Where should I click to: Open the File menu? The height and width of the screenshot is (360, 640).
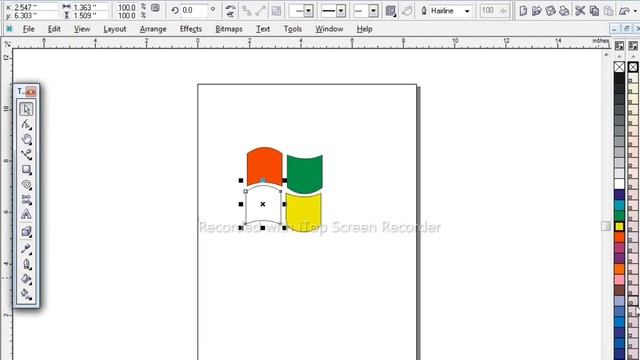pyautogui.click(x=29, y=29)
